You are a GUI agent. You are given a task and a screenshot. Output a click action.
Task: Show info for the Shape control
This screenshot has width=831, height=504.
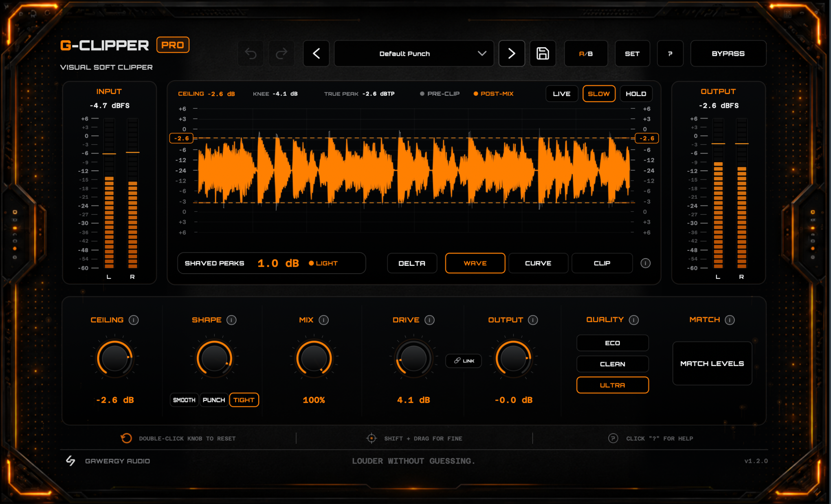pyautogui.click(x=231, y=320)
